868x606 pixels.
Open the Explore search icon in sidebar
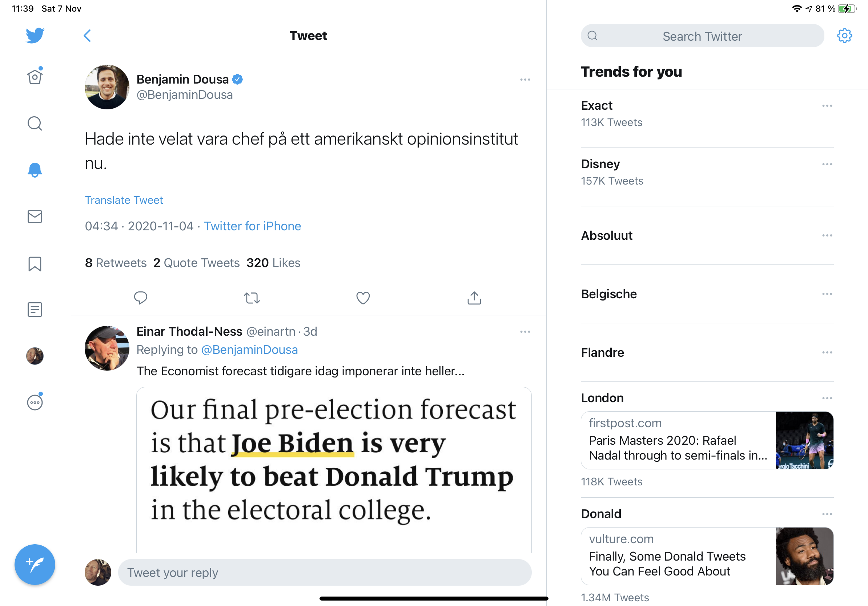pyautogui.click(x=35, y=124)
